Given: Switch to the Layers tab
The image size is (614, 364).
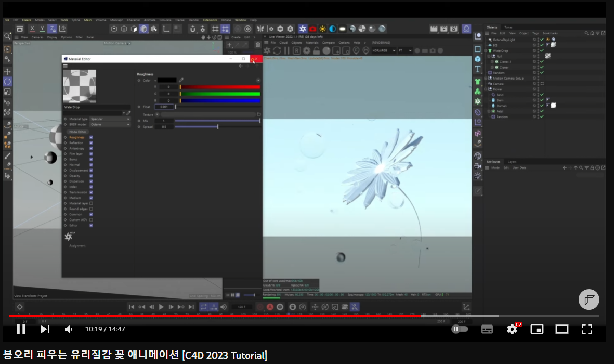Looking at the screenshot, I should point(512,162).
